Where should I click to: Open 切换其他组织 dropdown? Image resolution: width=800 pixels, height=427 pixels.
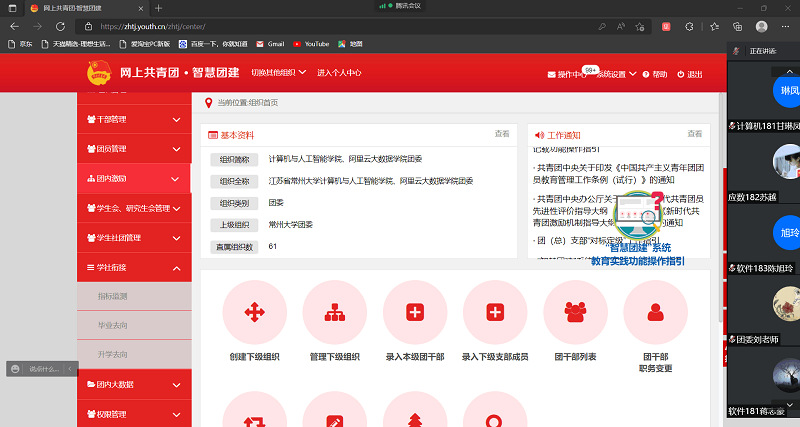point(279,73)
